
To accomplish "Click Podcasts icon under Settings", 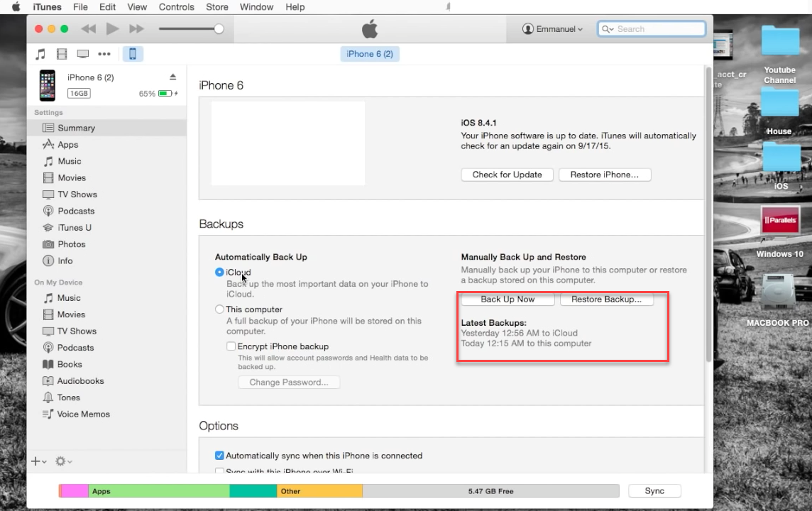I will [x=48, y=211].
